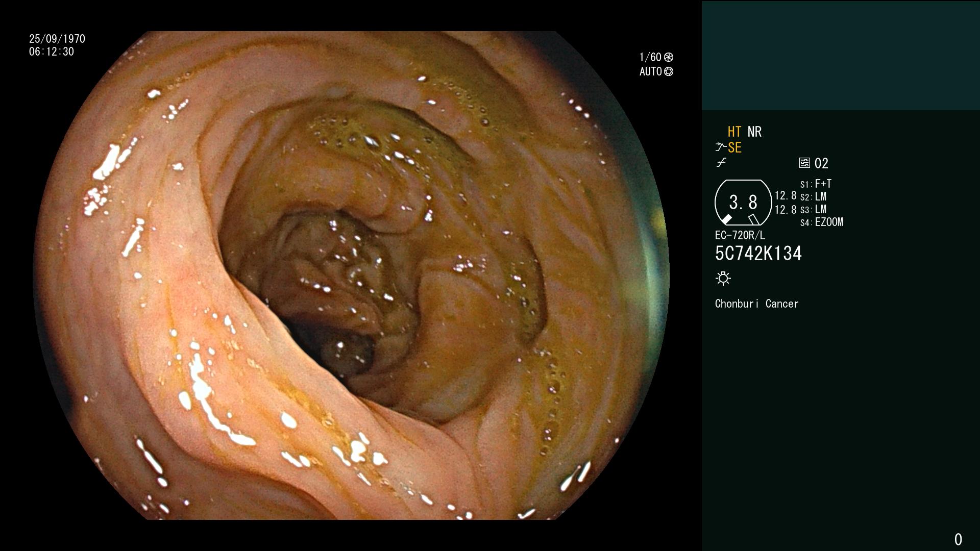Click the S4: EZOOM switch assignment
Viewport: 980px width, 551px height.
click(822, 222)
